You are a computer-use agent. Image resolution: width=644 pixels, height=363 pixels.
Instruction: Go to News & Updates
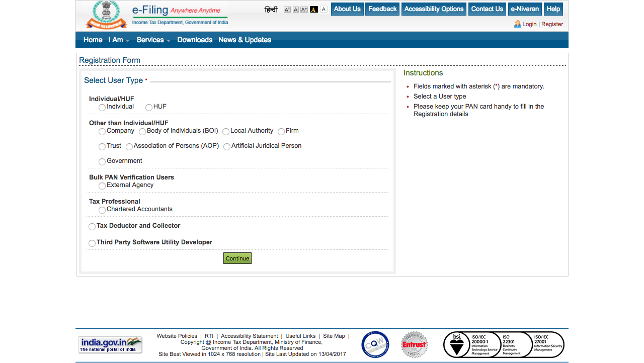[245, 40]
